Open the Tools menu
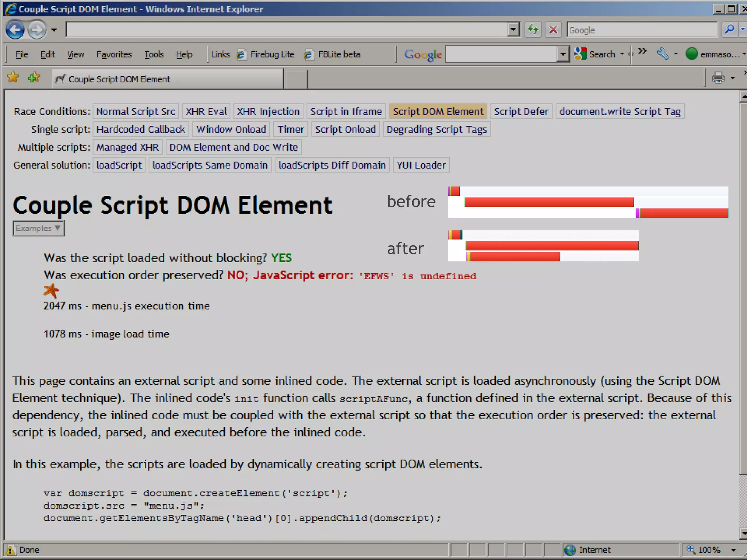This screenshot has width=747, height=560. click(154, 54)
